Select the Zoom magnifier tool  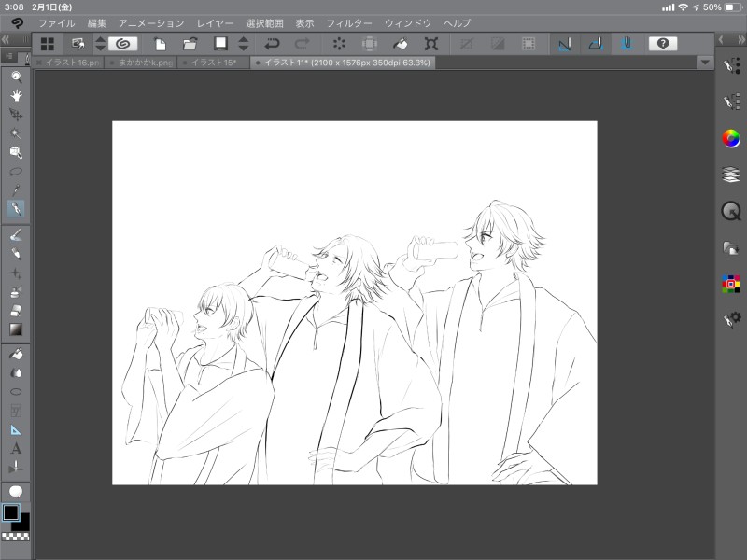coord(16,77)
